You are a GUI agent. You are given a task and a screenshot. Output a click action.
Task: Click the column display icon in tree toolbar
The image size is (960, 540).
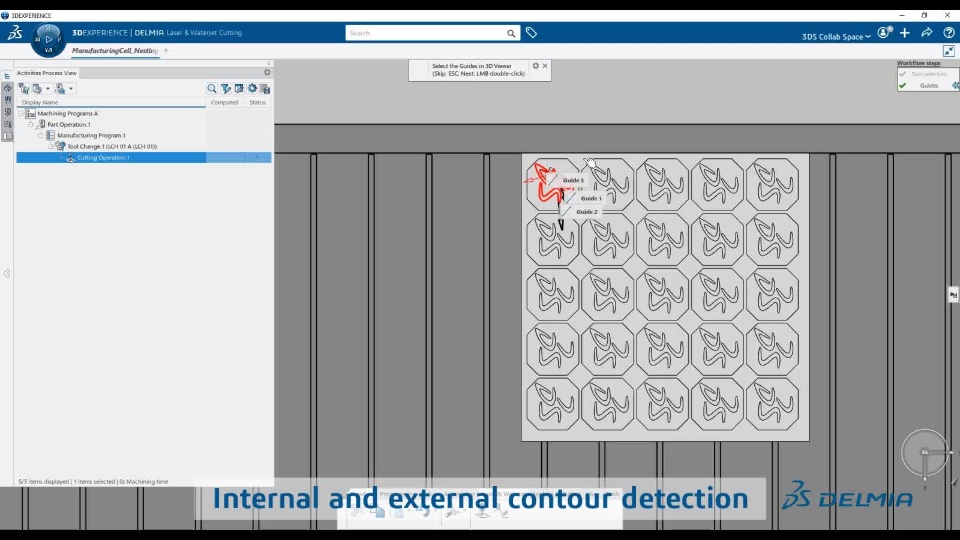(x=239, y=89)
